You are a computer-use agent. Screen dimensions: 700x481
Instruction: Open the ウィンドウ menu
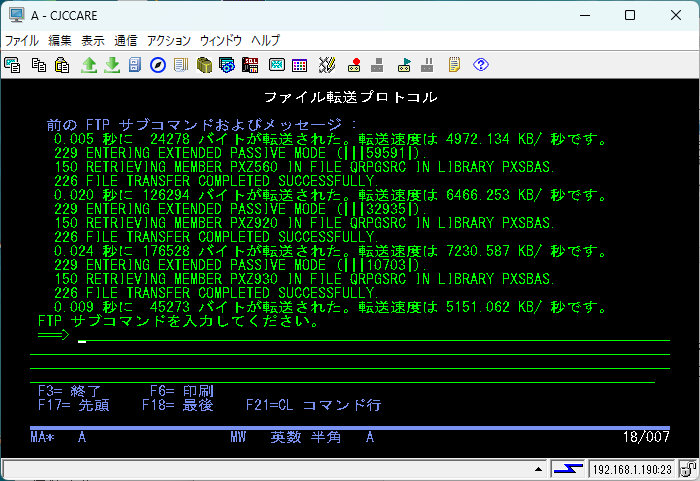tap(221, 41)
